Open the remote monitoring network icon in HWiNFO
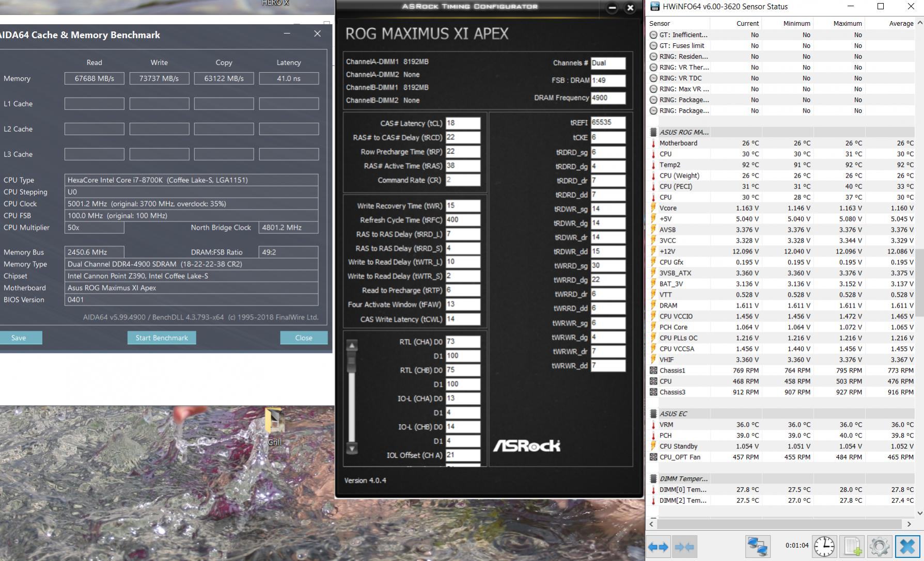 [x=757, y=547]
